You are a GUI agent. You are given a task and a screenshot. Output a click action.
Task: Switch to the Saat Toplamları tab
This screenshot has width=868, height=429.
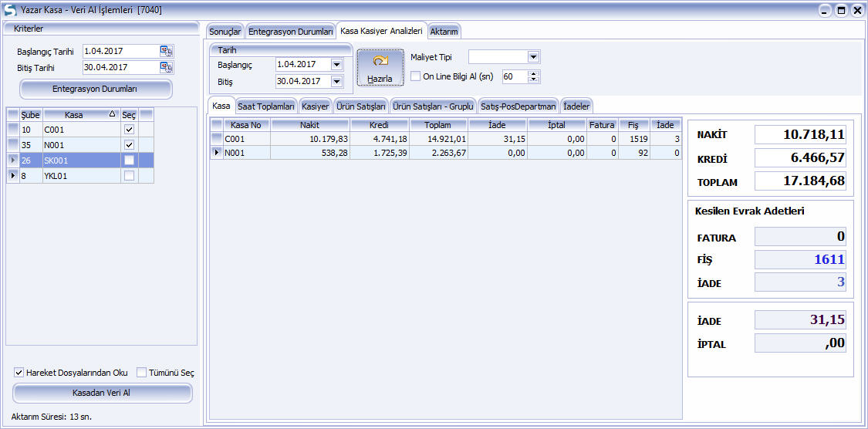266,106
